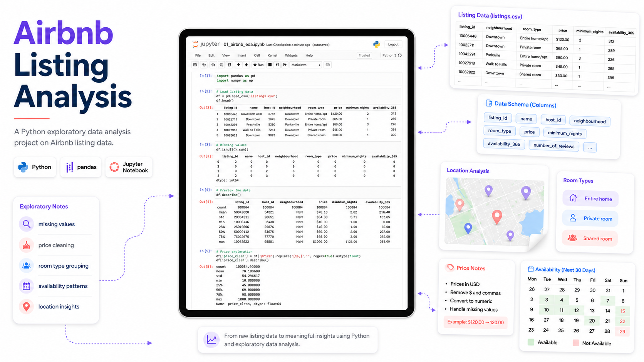This screenshot has width=644, height=362.
Task: Click the restart-and-run-all fast forward icon
Action: point(285,65)
